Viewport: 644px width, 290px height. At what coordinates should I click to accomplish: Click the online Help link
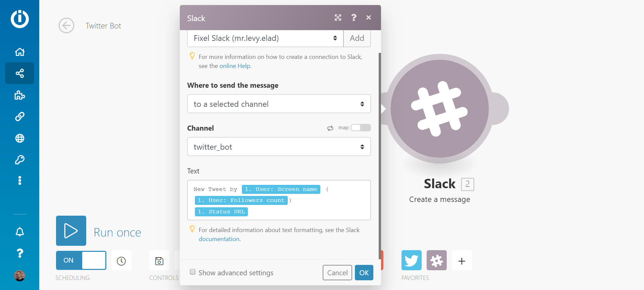(234, 66)
